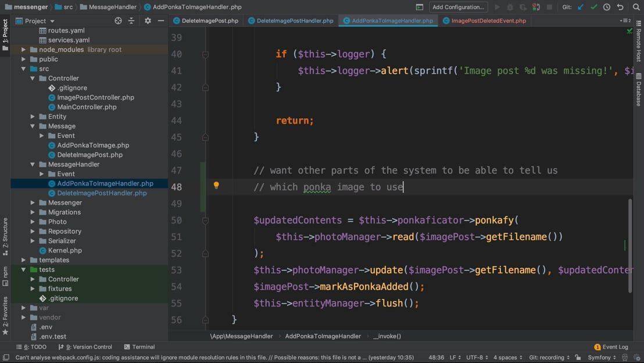
Task: Collapse the MessageHandler folder
Action: point(33,164)
